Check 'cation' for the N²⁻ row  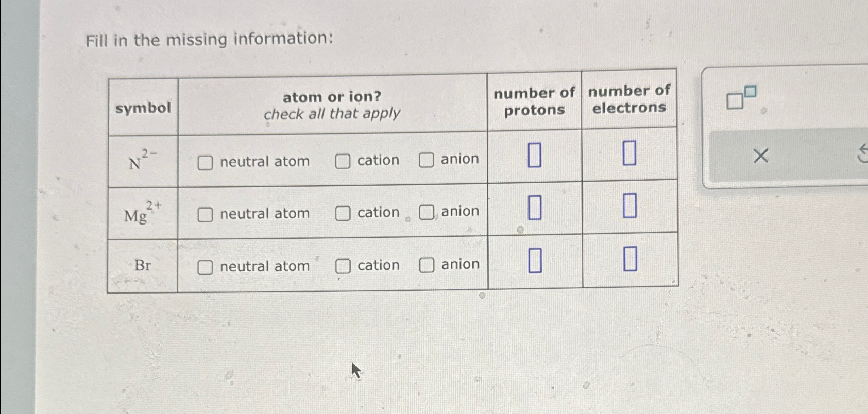point(342,161)
